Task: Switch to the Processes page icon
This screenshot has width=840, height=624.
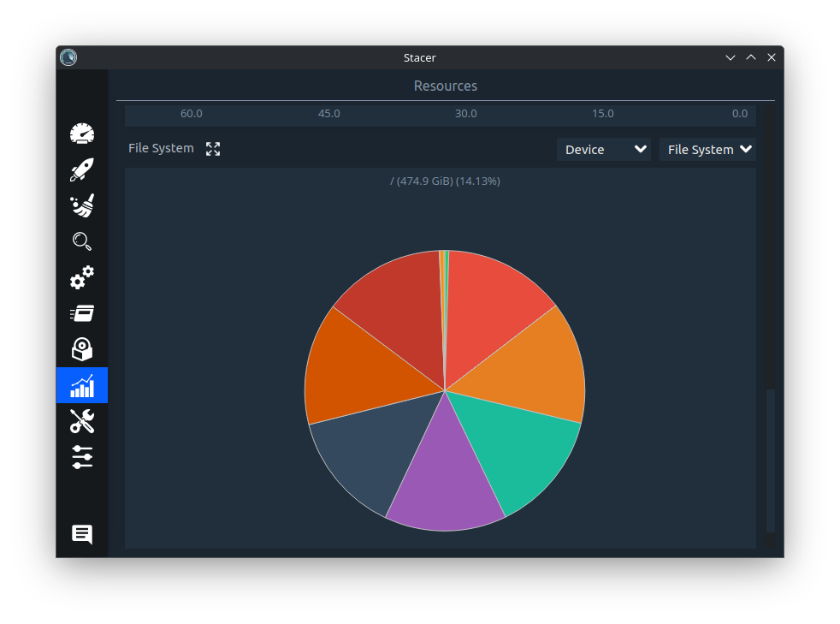Action: 82,313
